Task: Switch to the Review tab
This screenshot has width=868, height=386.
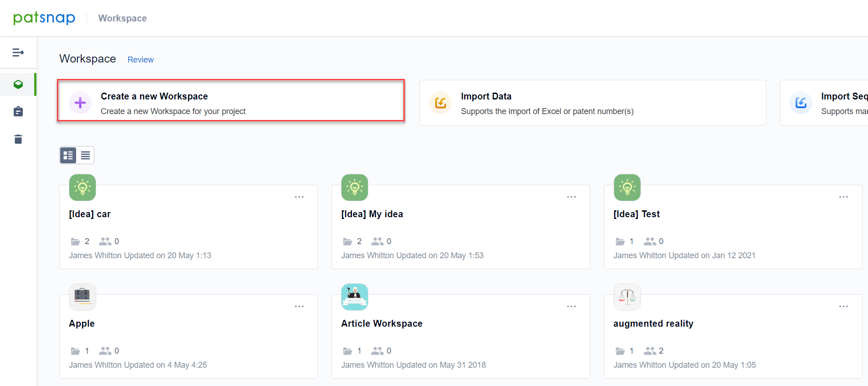Action: 140,60
